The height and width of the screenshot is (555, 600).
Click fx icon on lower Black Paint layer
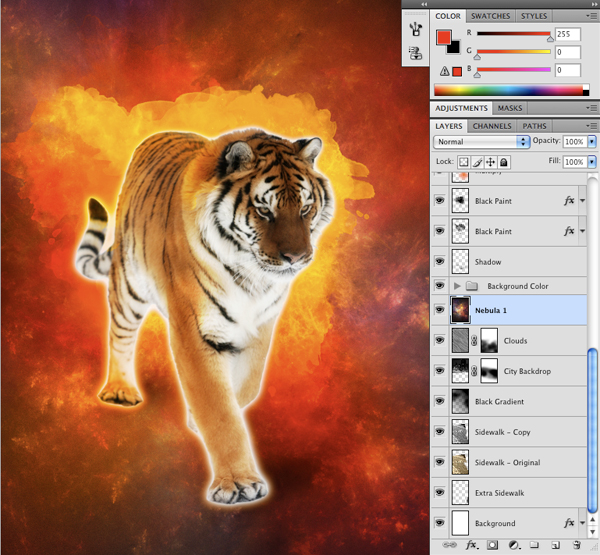pos(569,231)
